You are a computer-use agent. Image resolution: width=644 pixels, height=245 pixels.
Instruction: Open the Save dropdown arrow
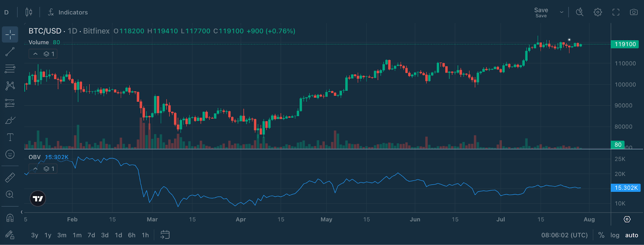(561, 12)
